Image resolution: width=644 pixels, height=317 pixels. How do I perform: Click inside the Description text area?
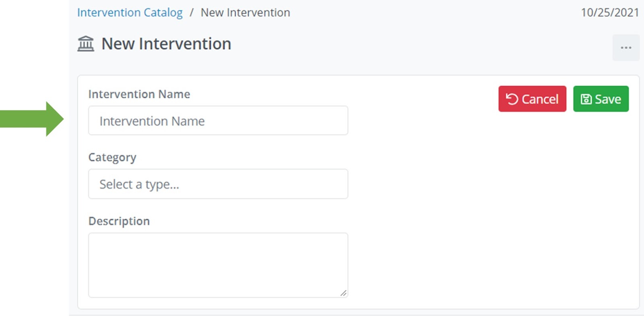point(218,265)
